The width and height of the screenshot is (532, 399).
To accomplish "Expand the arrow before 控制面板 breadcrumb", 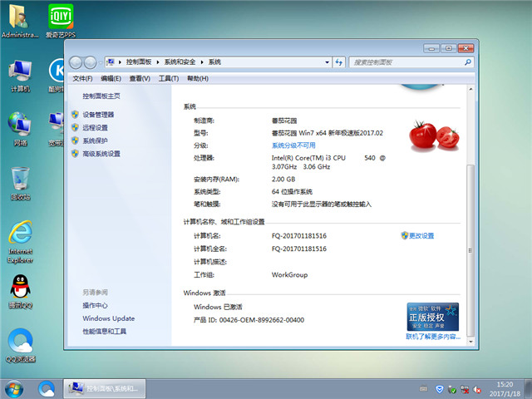I will 120,62.
